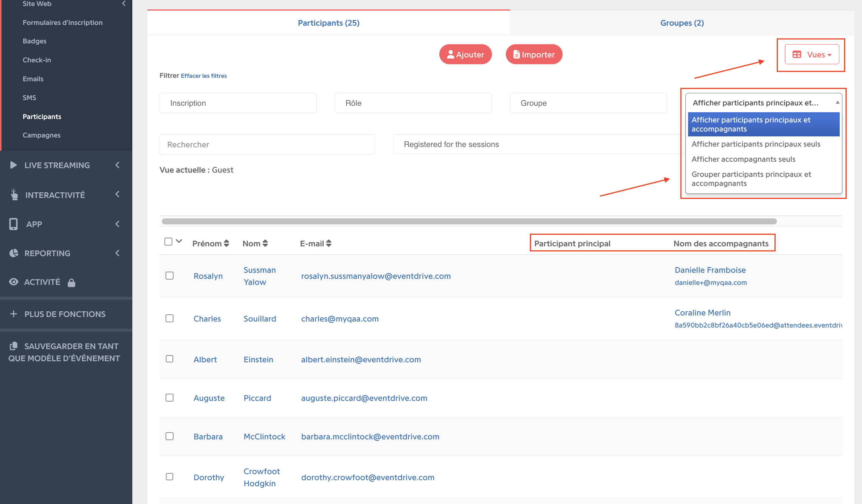
Task: Check the box for Charles Souillard
Action: coord(169,318)
